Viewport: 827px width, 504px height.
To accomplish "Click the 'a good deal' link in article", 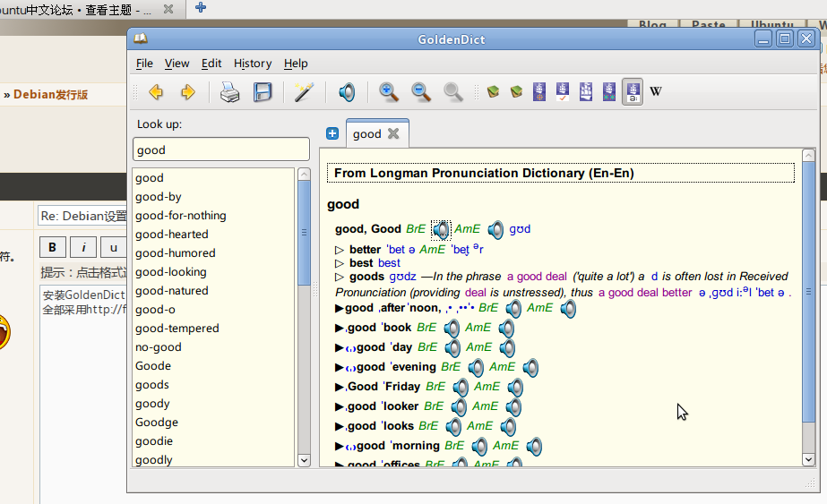I will [x=537, y=277].
